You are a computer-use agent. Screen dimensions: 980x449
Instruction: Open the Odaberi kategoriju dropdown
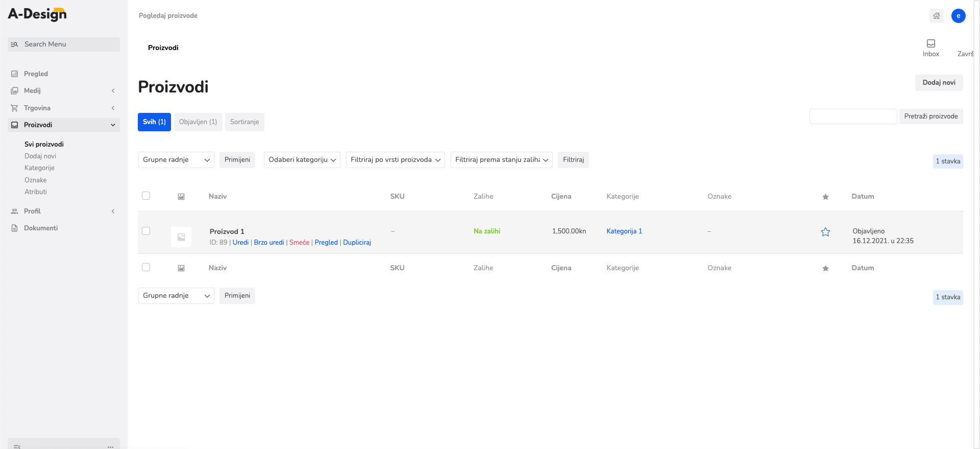click(x=302, y=160)
